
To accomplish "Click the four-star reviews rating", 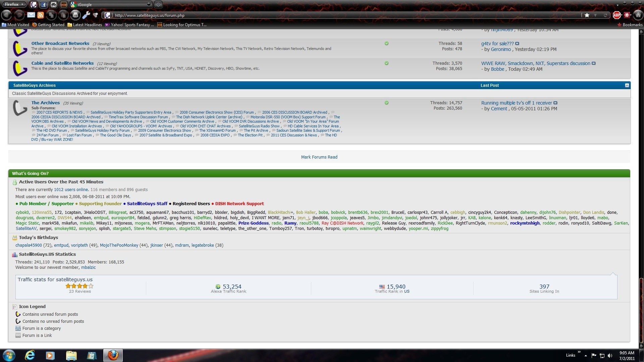I will pos(79,286).
